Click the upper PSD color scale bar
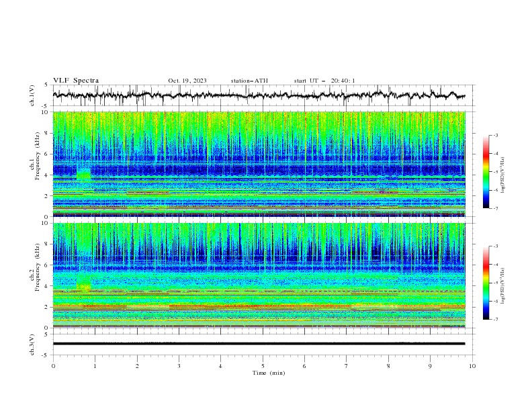 486,172
